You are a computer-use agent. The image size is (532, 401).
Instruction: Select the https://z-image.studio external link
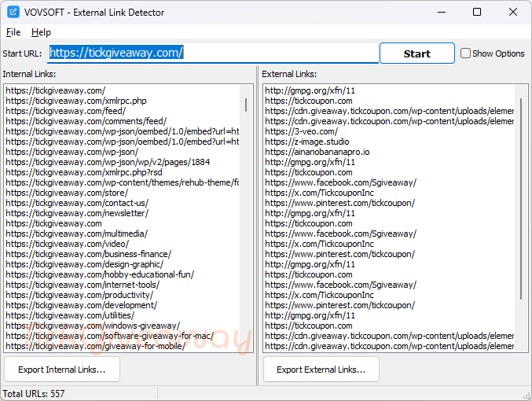coord(389,142)
